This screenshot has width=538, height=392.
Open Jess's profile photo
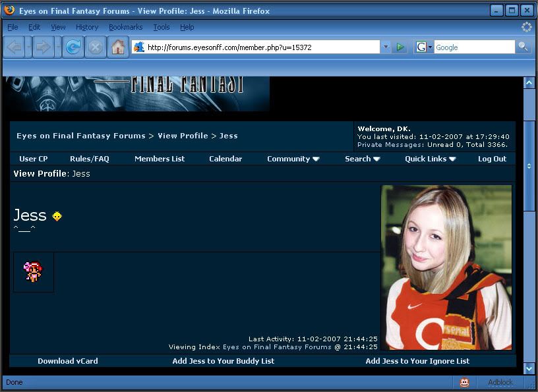446,267
